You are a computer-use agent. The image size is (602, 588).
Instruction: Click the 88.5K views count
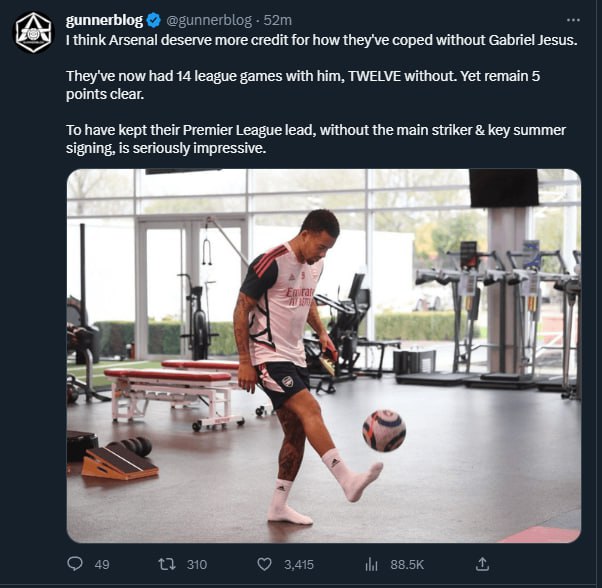click(x=407, y=564)
